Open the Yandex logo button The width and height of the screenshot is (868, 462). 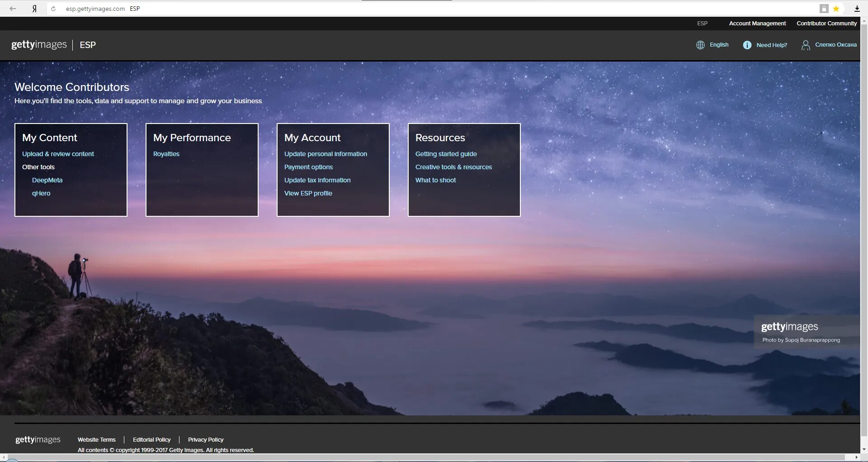coord(34,9)
